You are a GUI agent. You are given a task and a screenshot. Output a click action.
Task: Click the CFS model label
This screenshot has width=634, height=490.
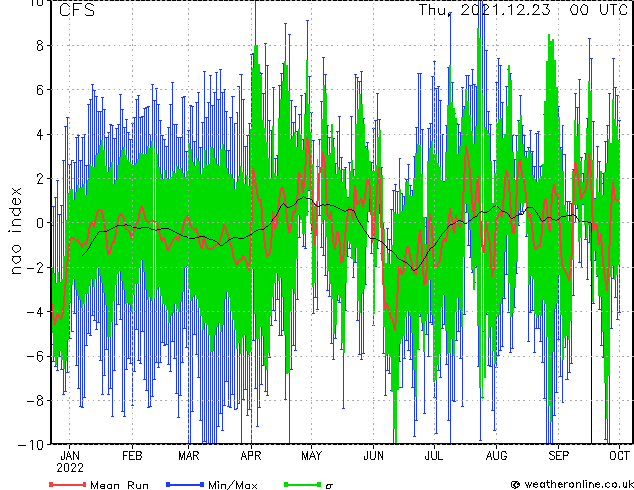(x=77, y=10)
